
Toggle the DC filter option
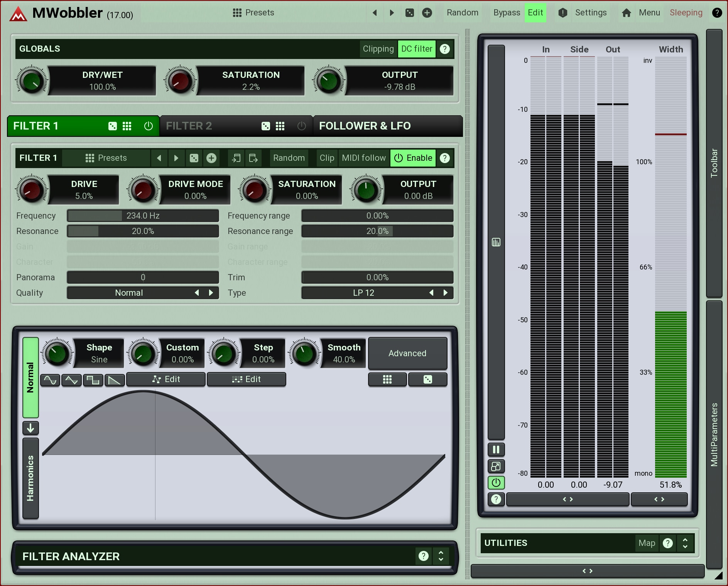(x=416, y=49)
